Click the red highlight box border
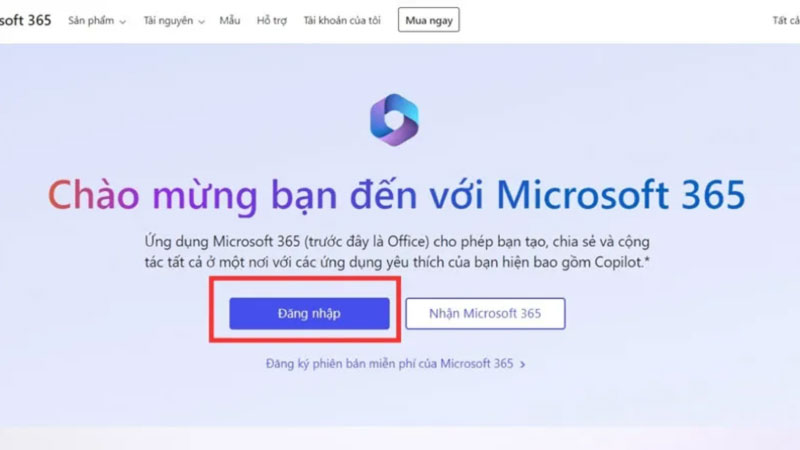 (305, 279)
